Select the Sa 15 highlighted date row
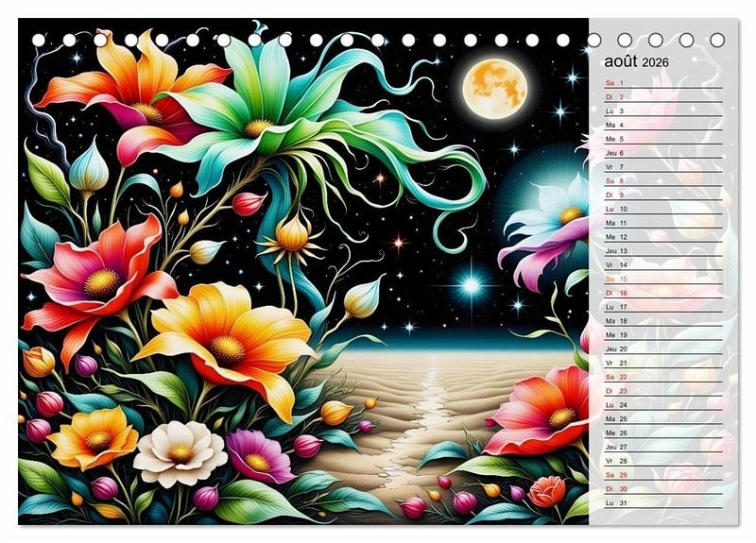 661,279
